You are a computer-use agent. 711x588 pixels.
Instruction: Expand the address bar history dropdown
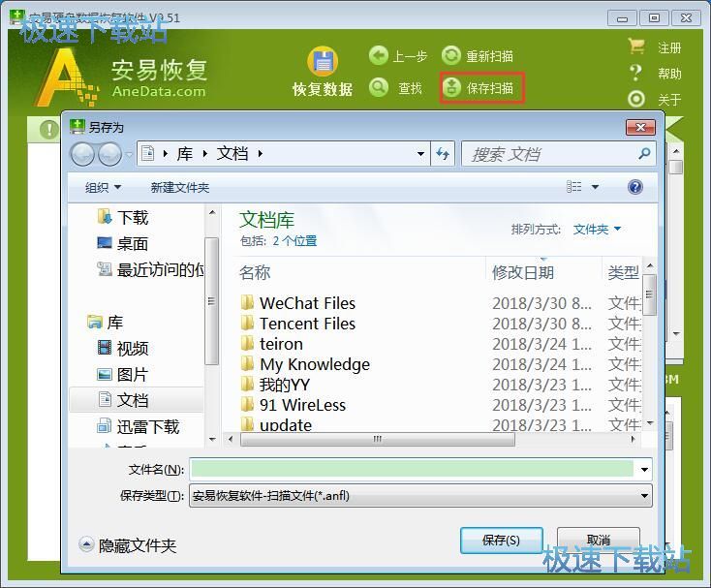click(x=420, y=154)
